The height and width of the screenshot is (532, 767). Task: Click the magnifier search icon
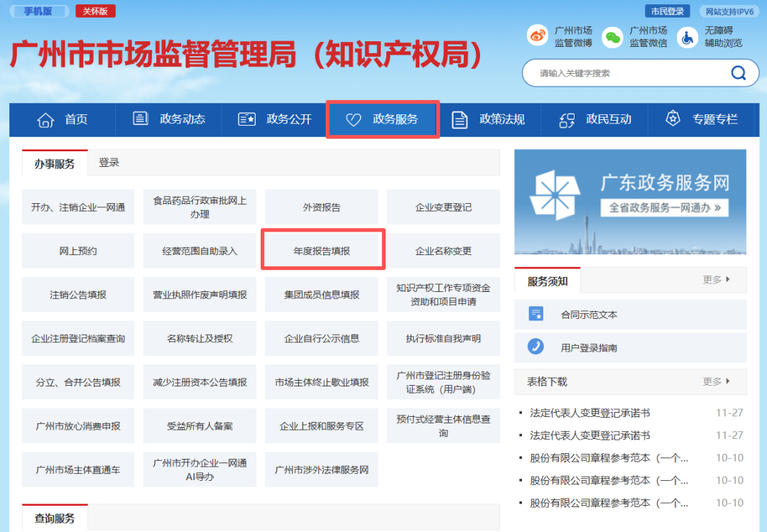click(738, 73)
